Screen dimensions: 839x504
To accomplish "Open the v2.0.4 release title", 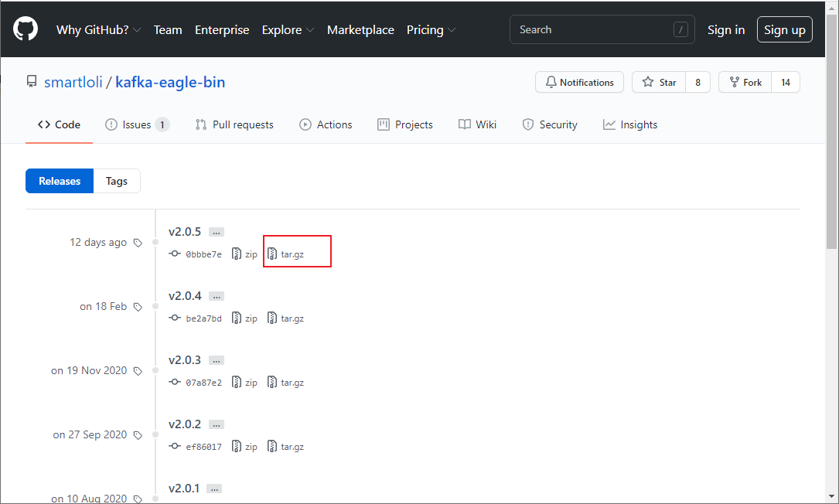I will click(x=185, y=296).
